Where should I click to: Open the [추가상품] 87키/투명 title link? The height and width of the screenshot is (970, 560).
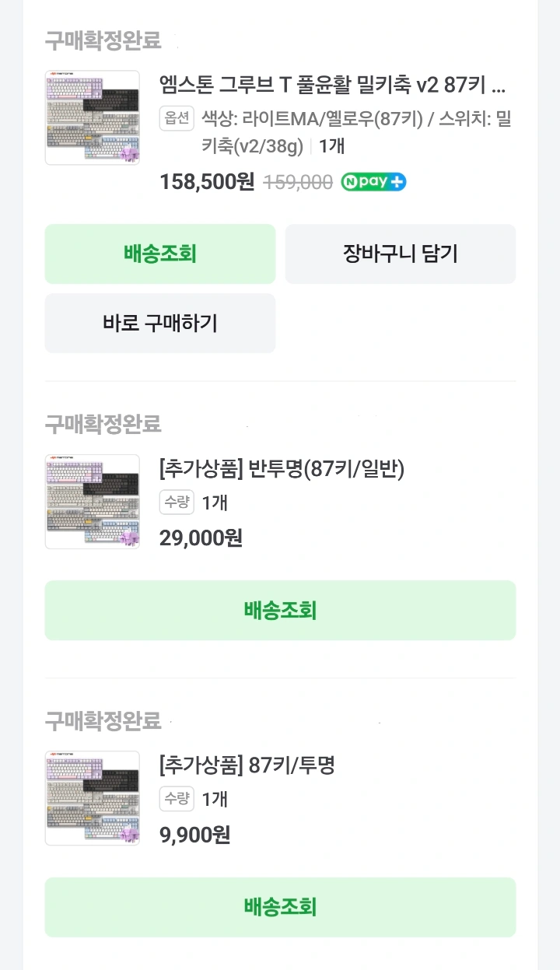247,765
